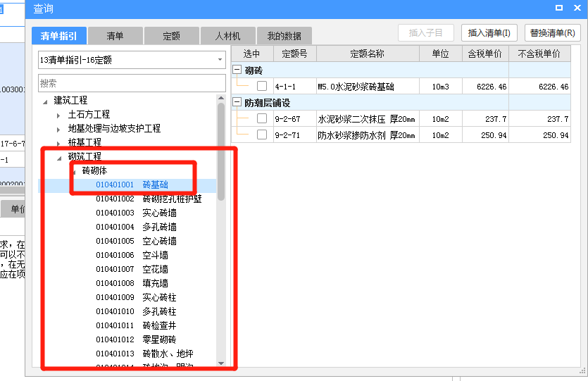Expand the 土石方工程 node
Viewport: 588px width, 381px height.
[x=58, y=115]
